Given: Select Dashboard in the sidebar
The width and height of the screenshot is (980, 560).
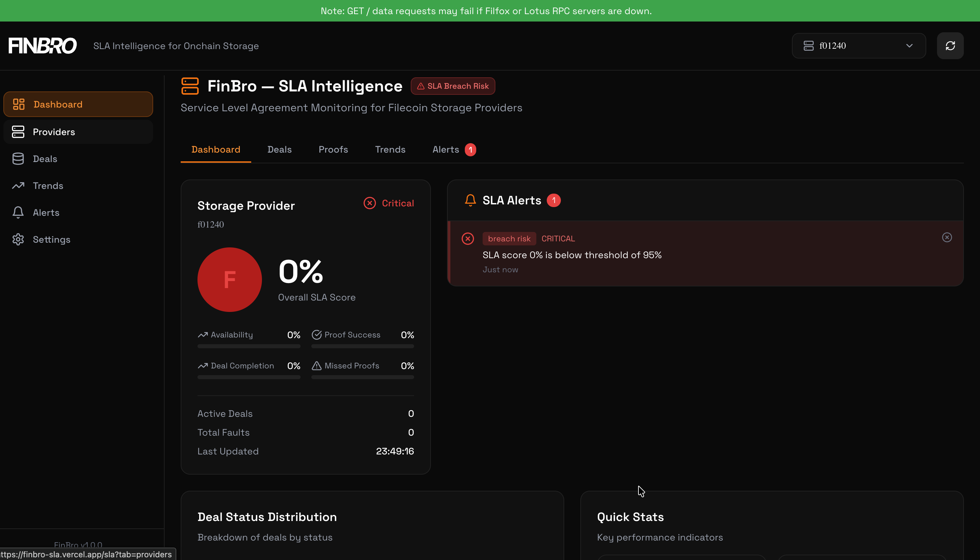Looking at the screenshot, I should 78,104.
